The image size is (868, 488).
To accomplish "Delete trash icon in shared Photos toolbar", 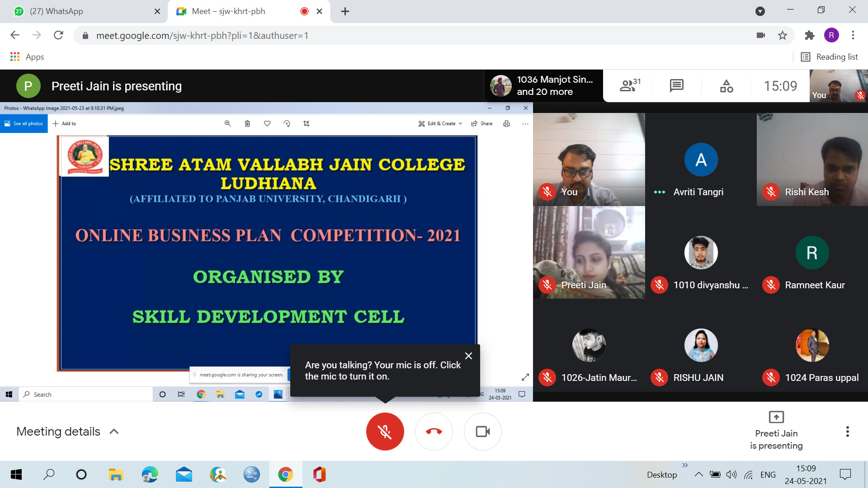I will 247,123.
